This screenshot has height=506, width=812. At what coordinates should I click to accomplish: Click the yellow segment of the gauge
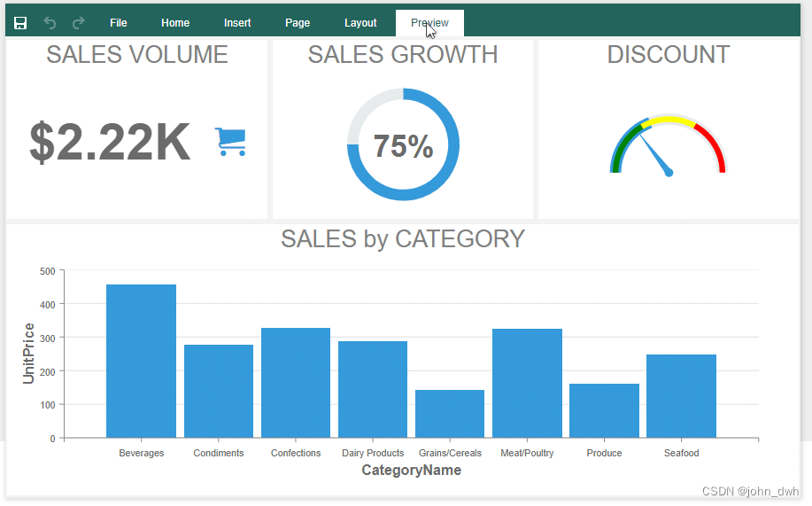pos(669,121)
